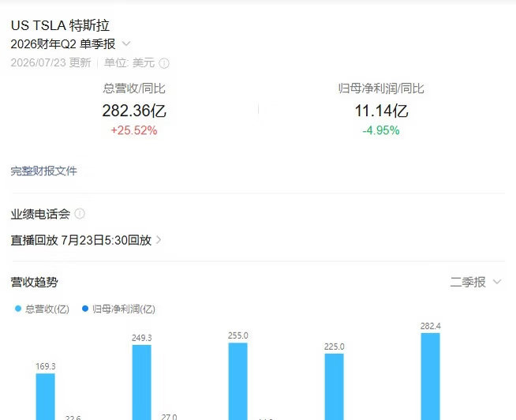
Task: Click the 归母净利润/同比 heading
Action: (381, 88)
